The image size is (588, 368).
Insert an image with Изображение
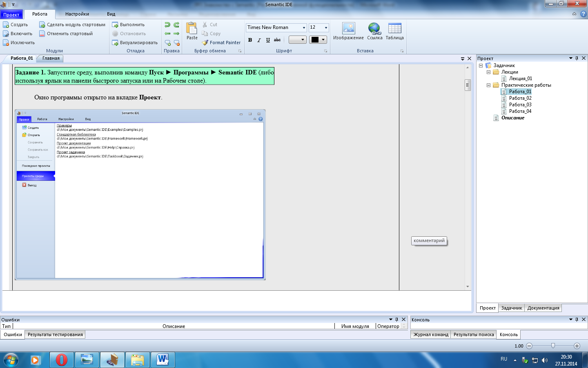tap(348, 31)
